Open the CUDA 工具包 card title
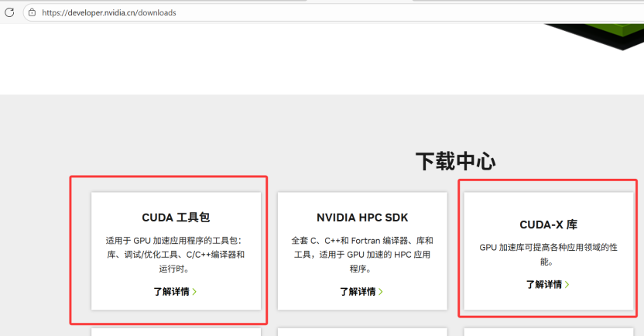Screen dimensions: 644x336 click(x=176, y=218)
